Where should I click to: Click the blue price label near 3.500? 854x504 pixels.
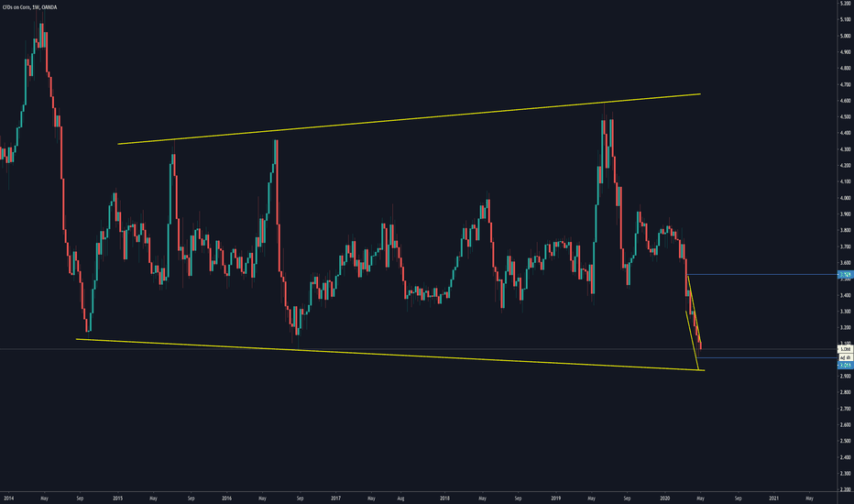[x=845, y=275]
